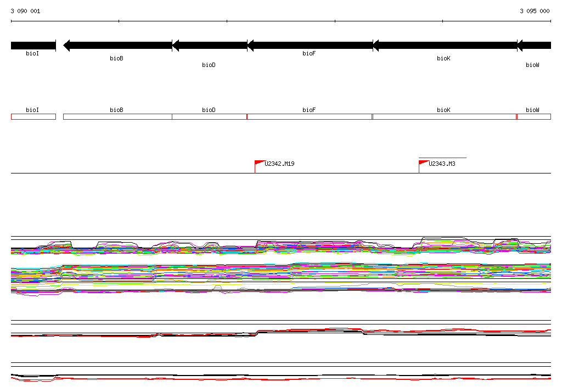Image resolution: width=562 pixels, height=392 pixels.
Task: Click the red outlined bioD box
Action: [210, 116]
